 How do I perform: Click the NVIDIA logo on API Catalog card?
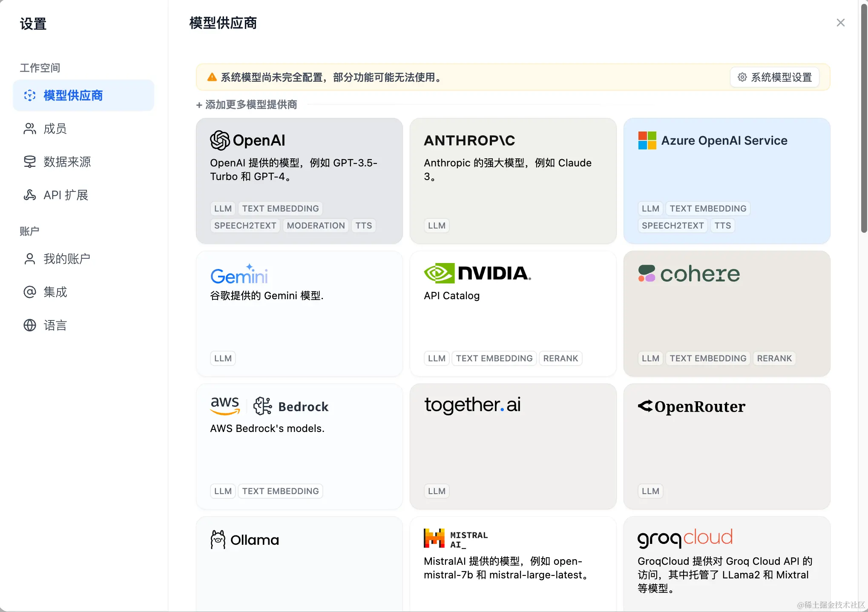(477, 273)
